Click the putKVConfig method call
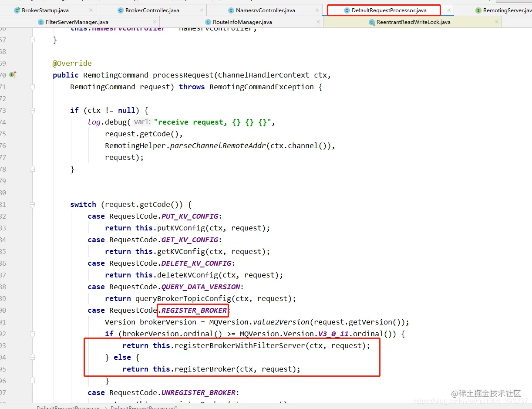The width and height of the screenshot is (532, 409). point(181,228)
